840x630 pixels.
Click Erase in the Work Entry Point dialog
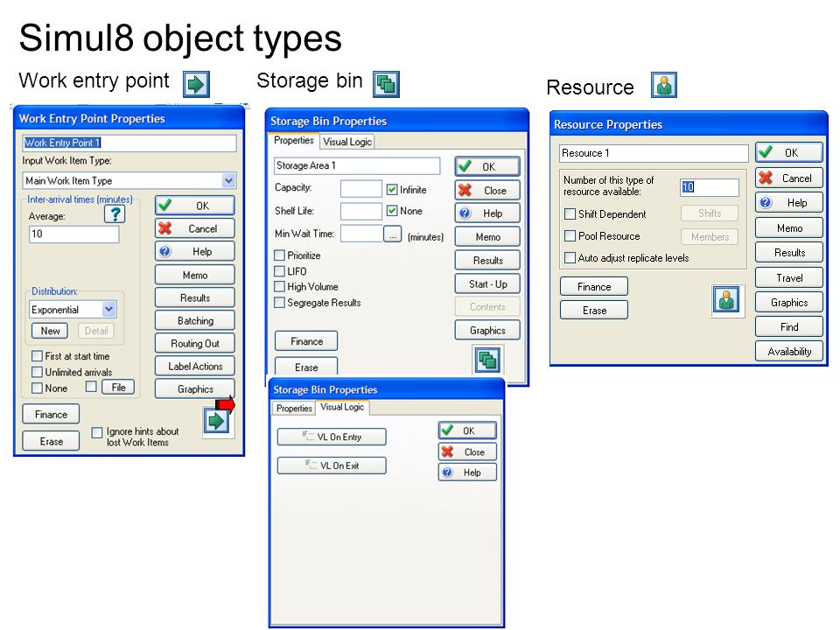pos(51,441)
